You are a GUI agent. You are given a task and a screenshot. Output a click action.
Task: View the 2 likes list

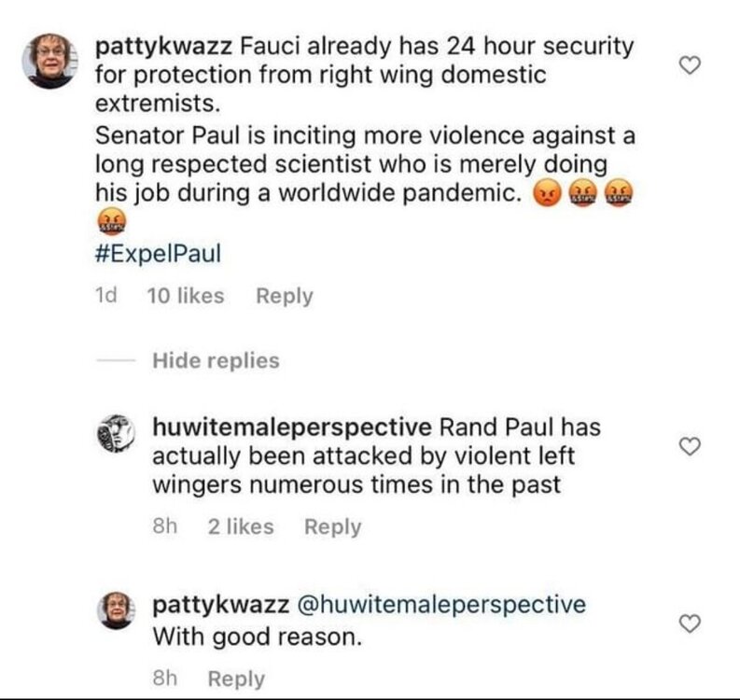[241, 526]
